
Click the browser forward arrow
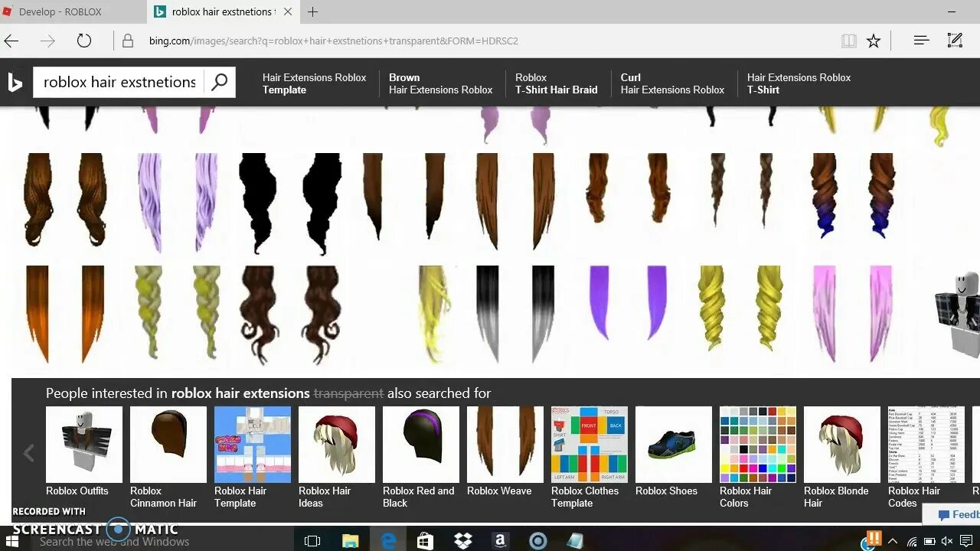coord(47,41)
